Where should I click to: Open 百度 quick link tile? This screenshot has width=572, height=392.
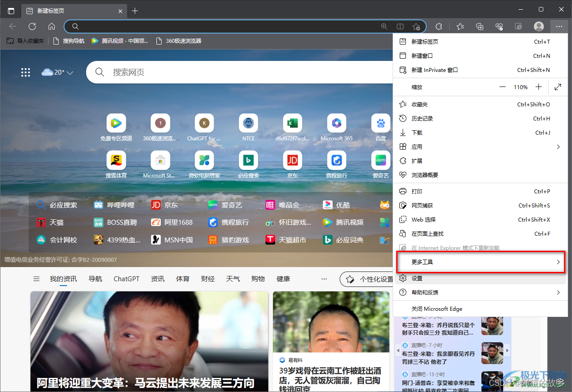coord(381,128)
